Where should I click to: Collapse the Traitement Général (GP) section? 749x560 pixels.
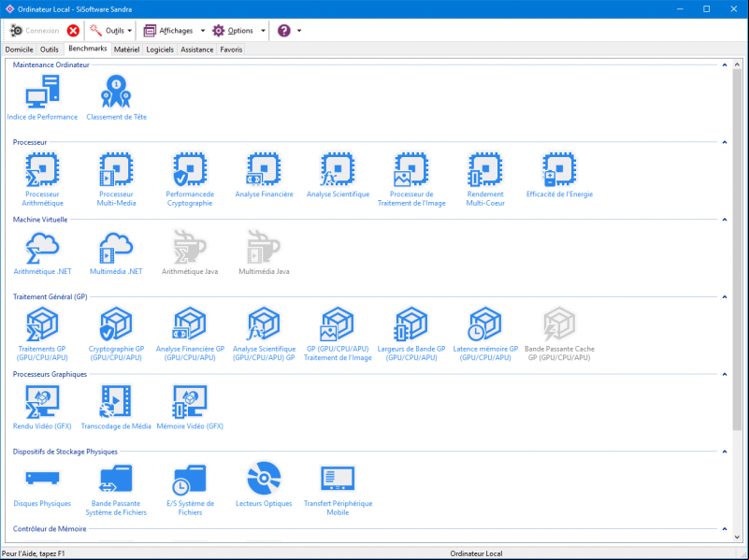(725, 297)
